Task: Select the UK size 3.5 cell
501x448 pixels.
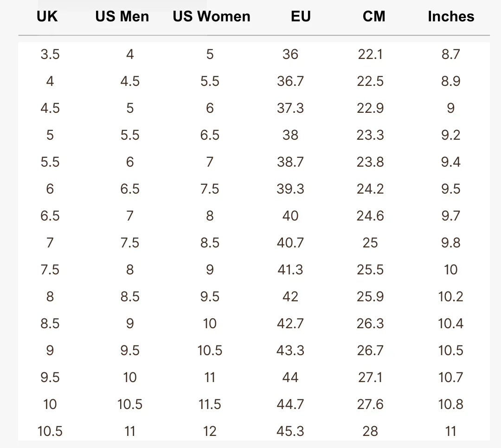Action: point(50,54)
